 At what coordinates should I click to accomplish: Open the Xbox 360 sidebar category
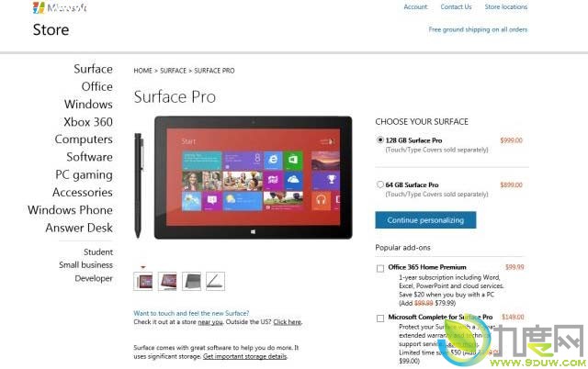(88, 122)
